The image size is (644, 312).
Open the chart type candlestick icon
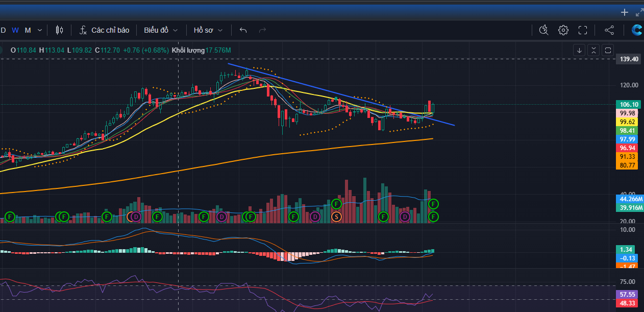point(59,30)
